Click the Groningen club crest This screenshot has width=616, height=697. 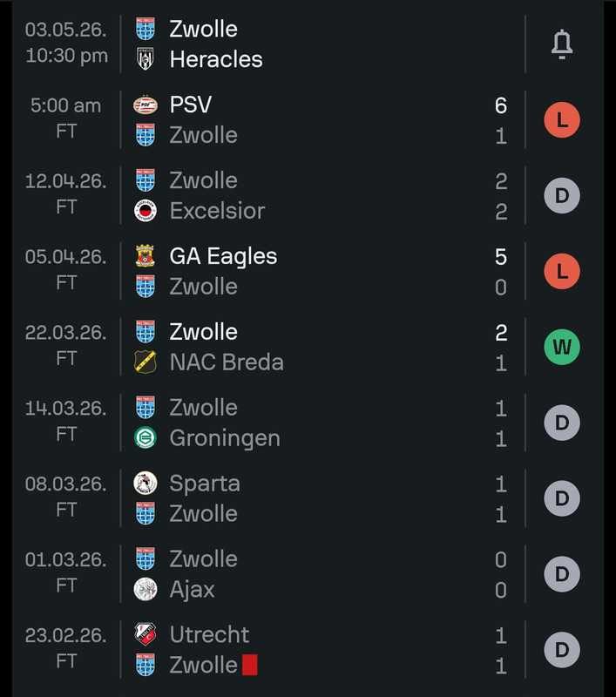145,438
